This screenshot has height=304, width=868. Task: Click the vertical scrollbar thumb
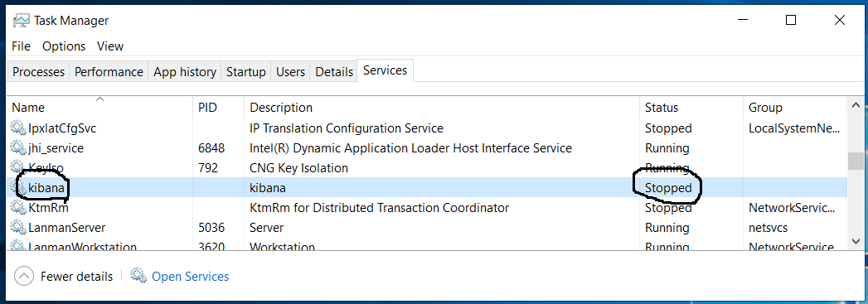pyautogui.click(x=855, y=161)
